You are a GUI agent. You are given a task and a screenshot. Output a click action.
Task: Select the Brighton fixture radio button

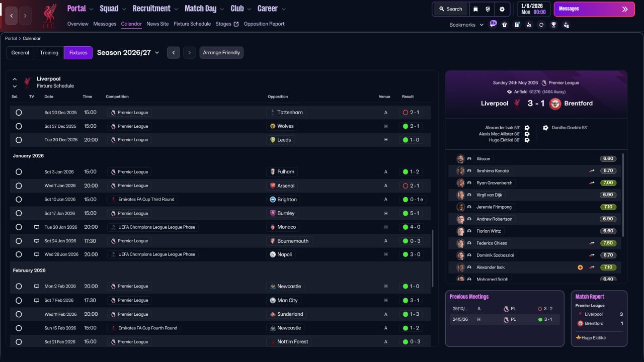pyautogui.click(x=19, y=200)
